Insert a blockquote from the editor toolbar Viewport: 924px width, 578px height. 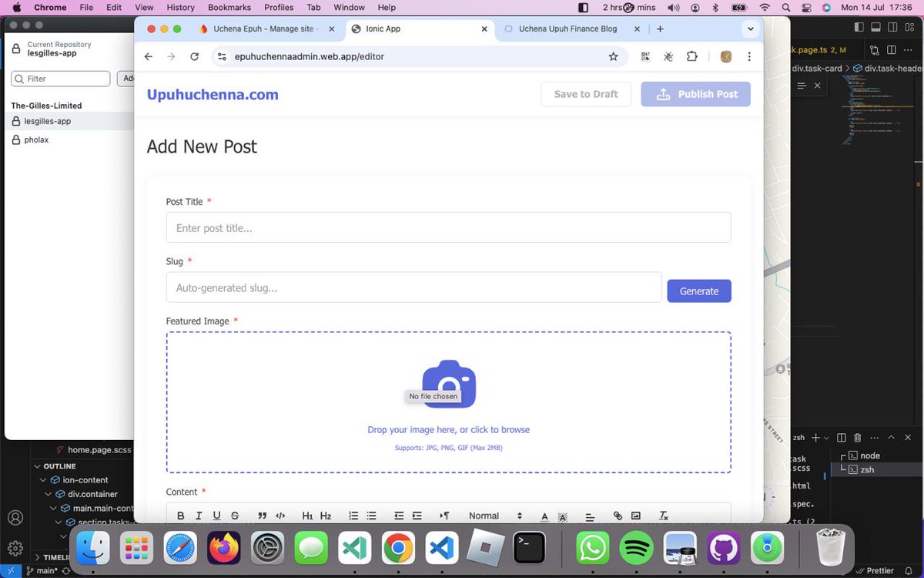tap(262, 516)
